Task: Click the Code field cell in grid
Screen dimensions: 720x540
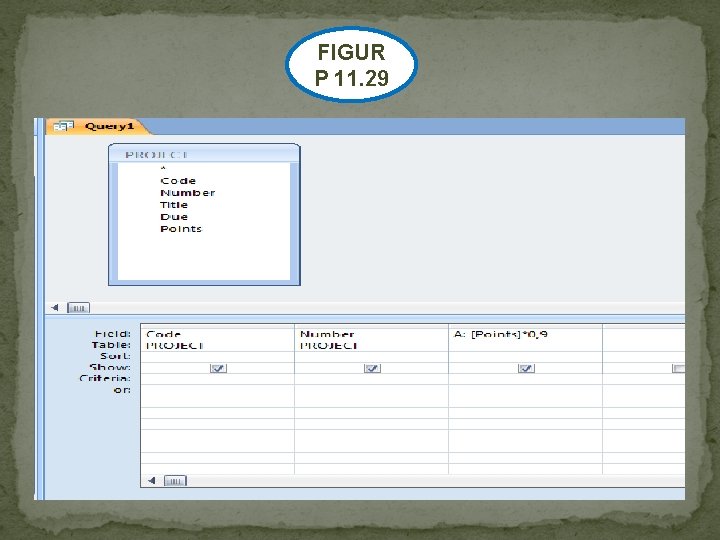Action: tap(217, 334)
